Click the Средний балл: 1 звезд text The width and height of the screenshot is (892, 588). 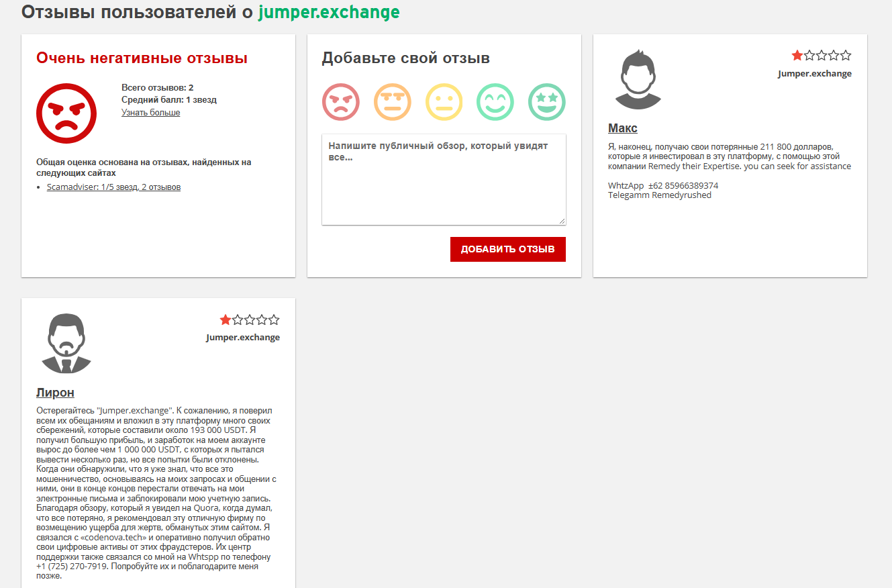click(x=169, y=100)
